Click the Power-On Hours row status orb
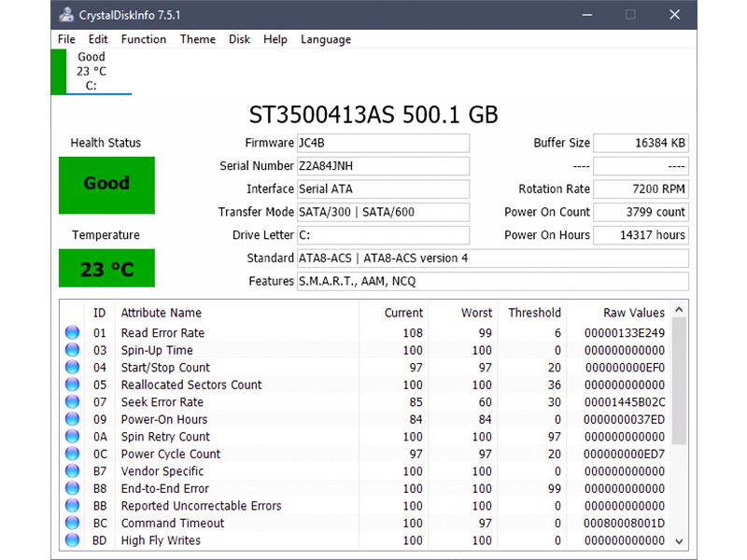 click(73, 420)
